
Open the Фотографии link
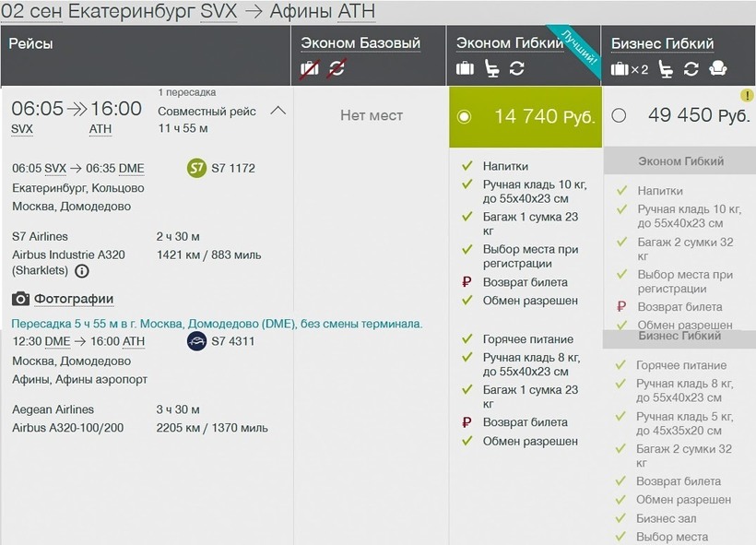pyautogui.click(x=74, y=299)
